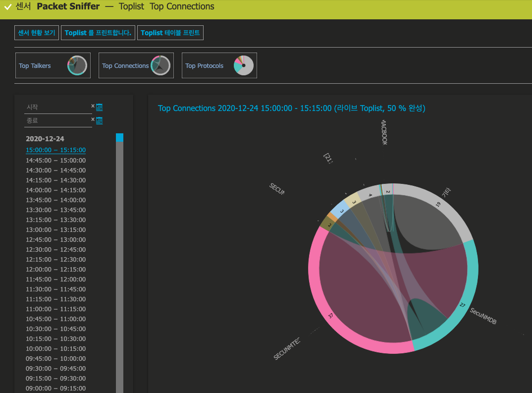532x393 pixels.
Task: Clear the 시작 date field
Action: pyautogui.click(x=93, y=106)
